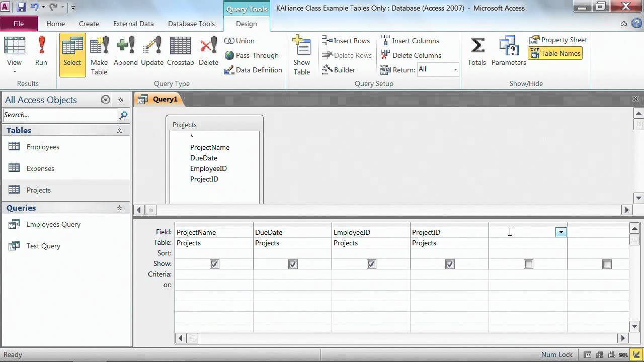Open the expression Builder

[339, 70]
